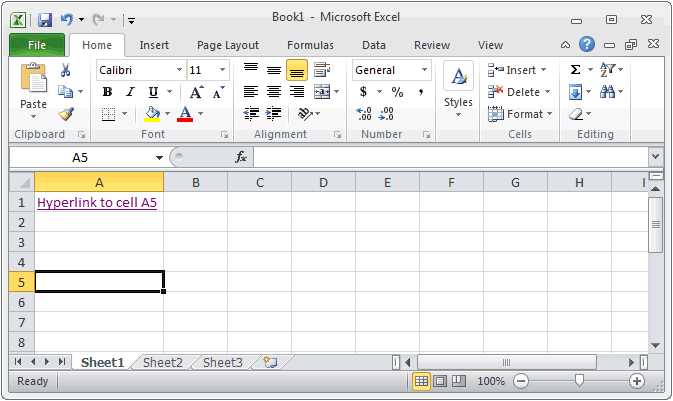The width and height of the screenshot is (673, 401).
Task: Toggle Underline formatting
Action: 153,92
